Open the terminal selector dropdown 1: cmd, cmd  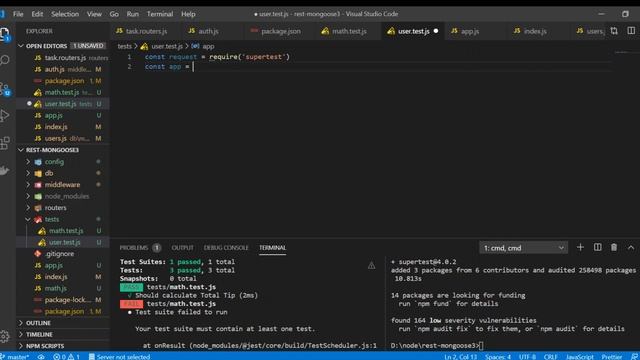tap(523, 248)
